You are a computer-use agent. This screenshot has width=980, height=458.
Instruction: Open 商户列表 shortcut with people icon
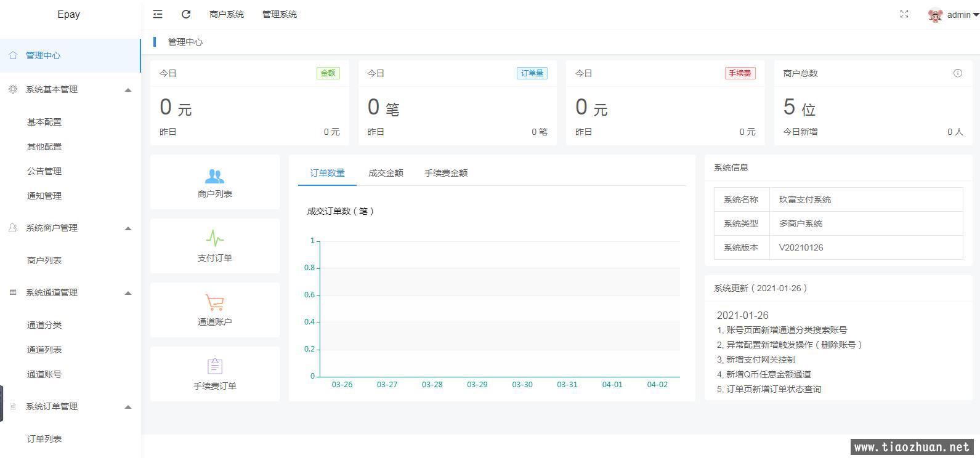click(214, 183)
